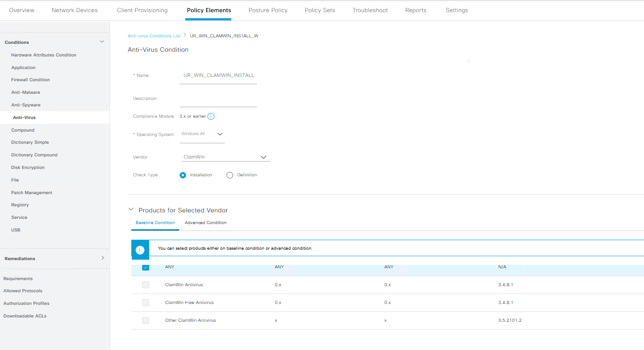Switch to the Advanced Condition tab
The image size is (644, 350).
click(205, 222)
